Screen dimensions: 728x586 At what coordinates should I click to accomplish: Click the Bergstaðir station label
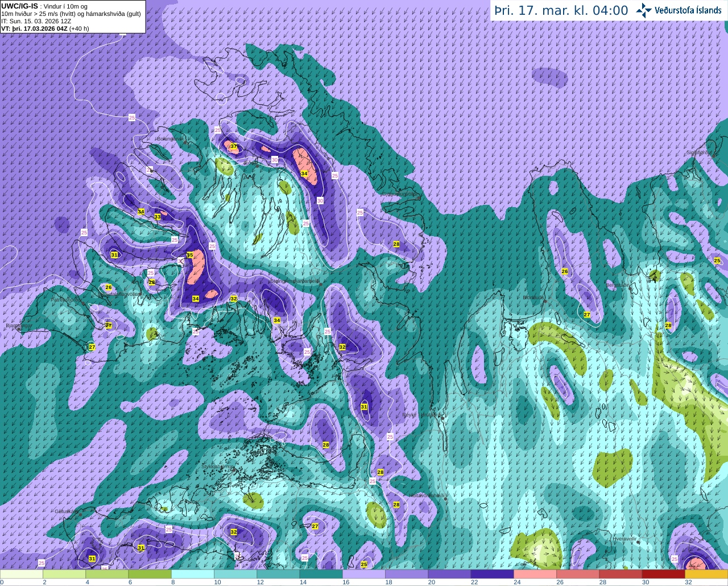pos(618,285)
